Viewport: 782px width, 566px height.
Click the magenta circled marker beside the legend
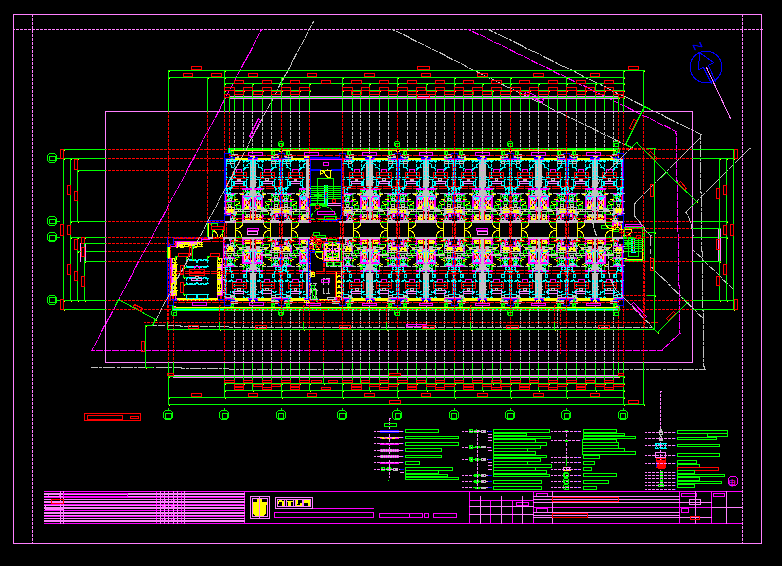click(x=733, y=481)
